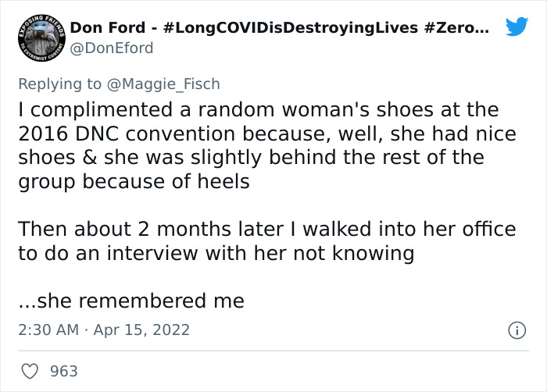This screenshot has width=547, height=392.
Task: Like the tweet with heart icon
Action: click(x=29, y=371)
